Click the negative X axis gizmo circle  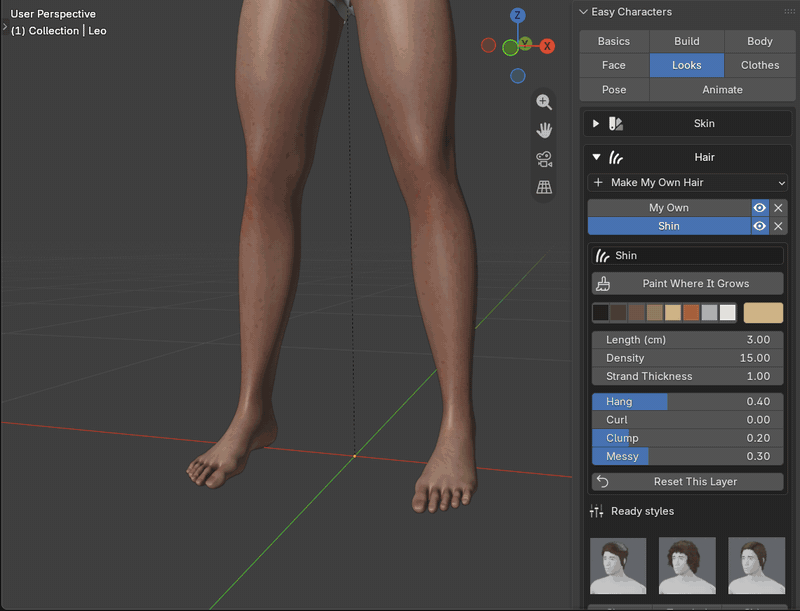click(488, 45)
